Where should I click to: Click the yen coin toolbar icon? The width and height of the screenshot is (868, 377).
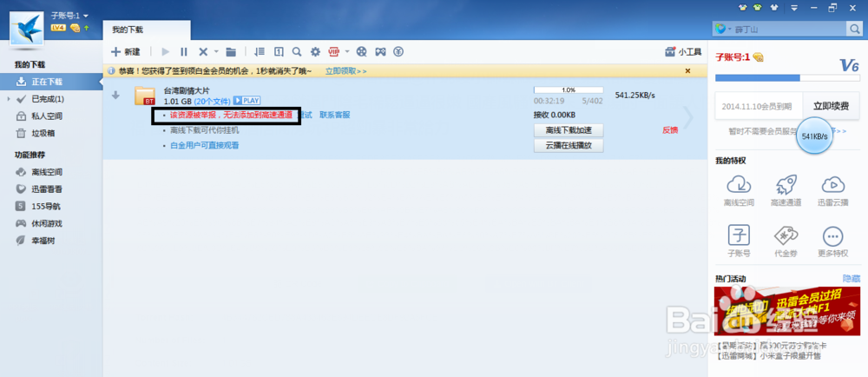(398, 51)
